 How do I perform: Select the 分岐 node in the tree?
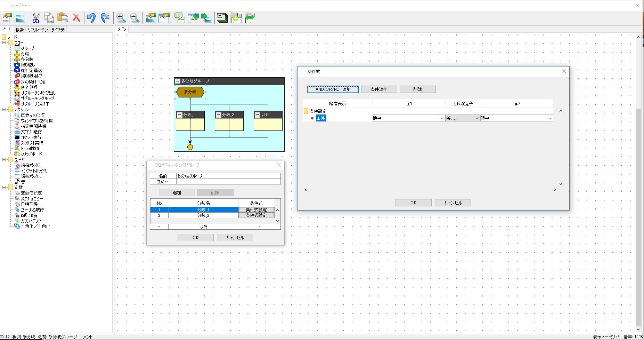pyautogui.click(x=25, y=54)
